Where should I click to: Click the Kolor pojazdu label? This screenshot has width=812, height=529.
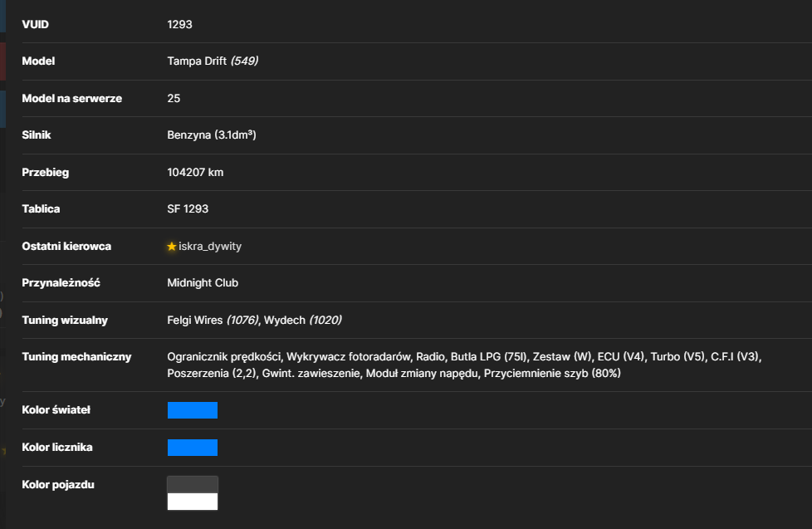pyautogui.click(x=58, y=484)
